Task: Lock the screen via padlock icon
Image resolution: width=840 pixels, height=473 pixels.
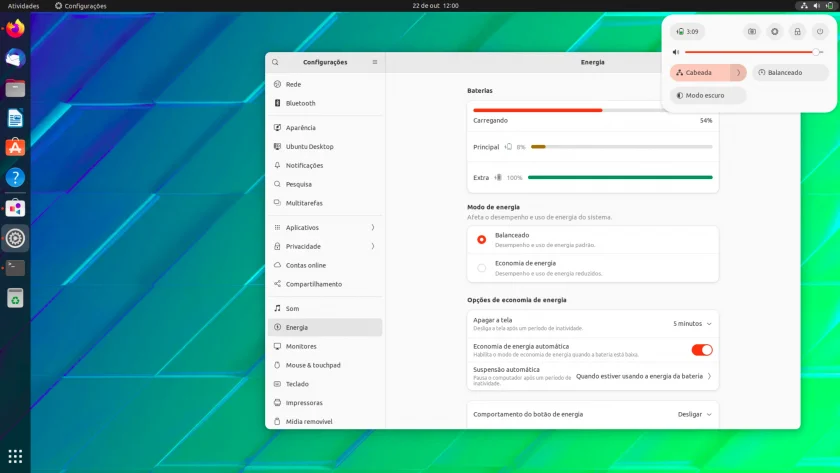Action: click(x=797, y=32)
